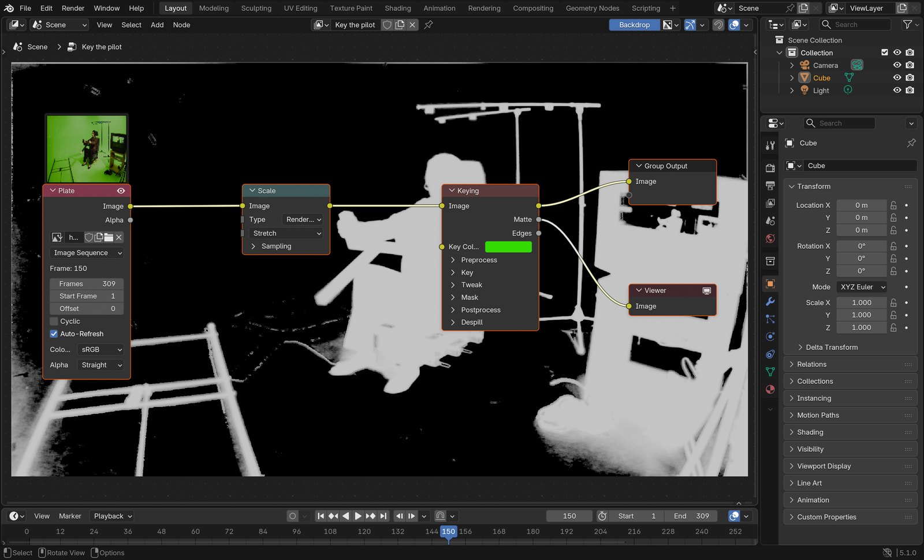The width and height of the screenshot is (924, 560).
Task: Uncheck the Collection exclude checkbox
Action: tap(885, 53)
